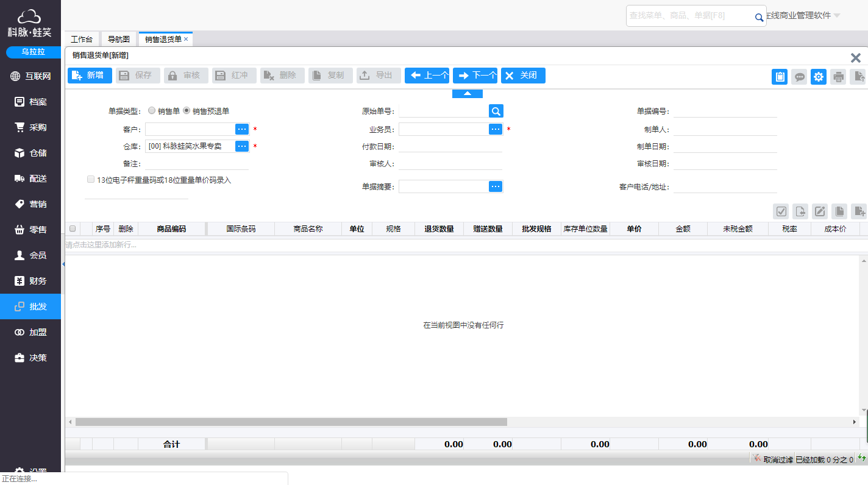Image resolution: width=868 pixels, height=485 pixels.
Task: Switch to the 导航图 tab
Action: (x=119, y=39)
